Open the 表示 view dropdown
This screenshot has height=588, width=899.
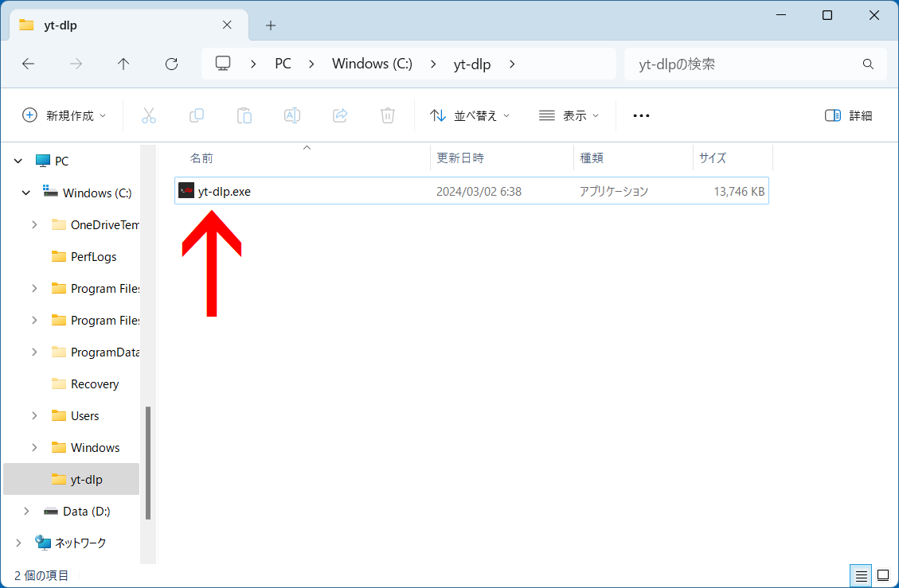569,115
